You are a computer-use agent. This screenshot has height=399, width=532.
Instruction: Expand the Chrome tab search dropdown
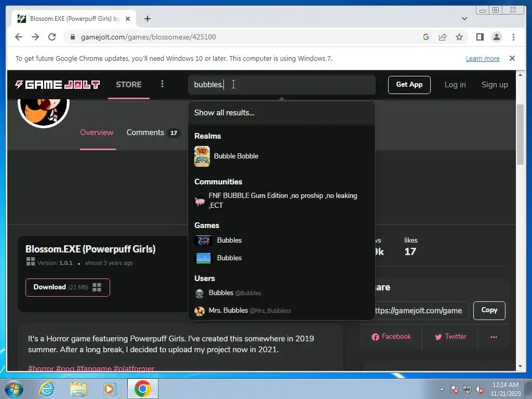click(464, 19)
